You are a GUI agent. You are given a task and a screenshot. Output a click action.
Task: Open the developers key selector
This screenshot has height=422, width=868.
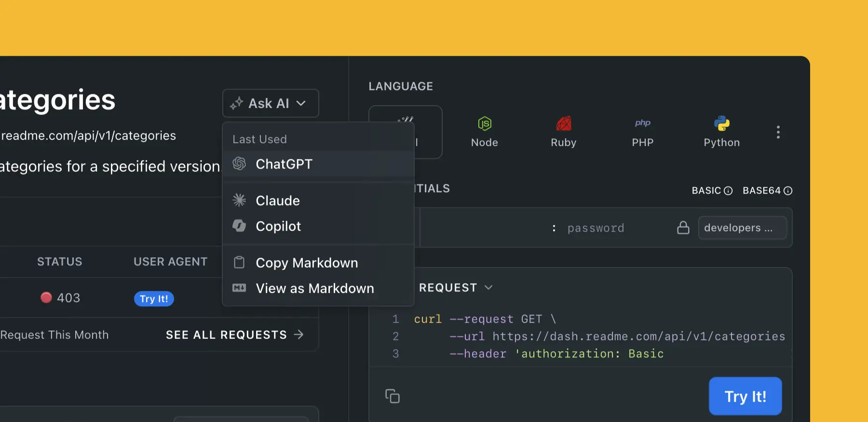click(742, 228)
